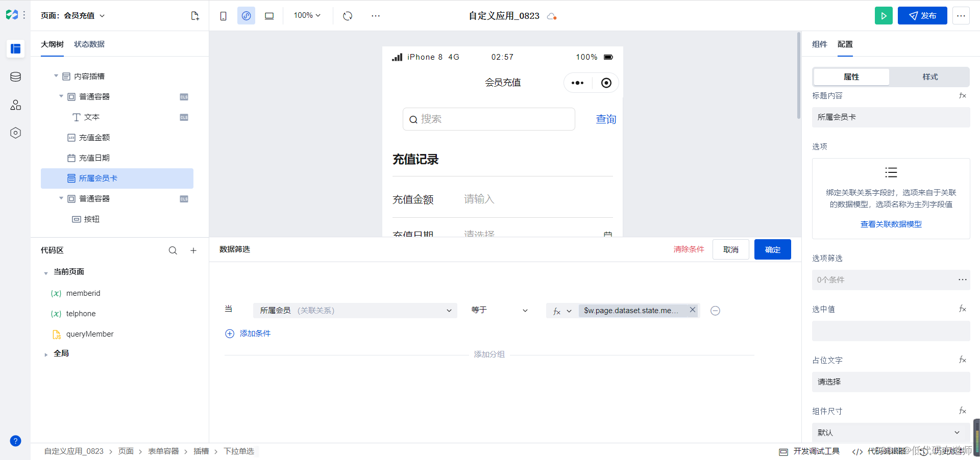Select the 样式 segment
This screenshot has height=460, width=980.
point(930,77)
